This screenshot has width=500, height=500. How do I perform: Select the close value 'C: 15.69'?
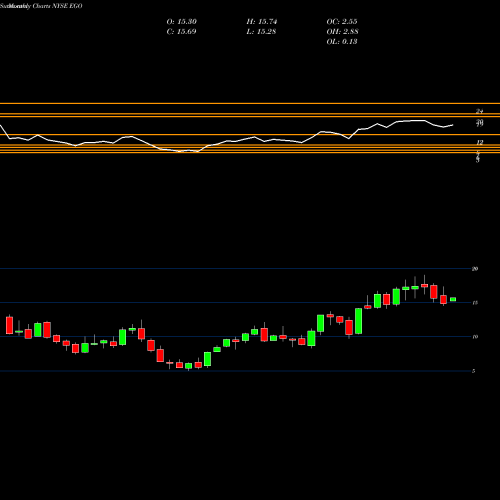tap(181, 32)
